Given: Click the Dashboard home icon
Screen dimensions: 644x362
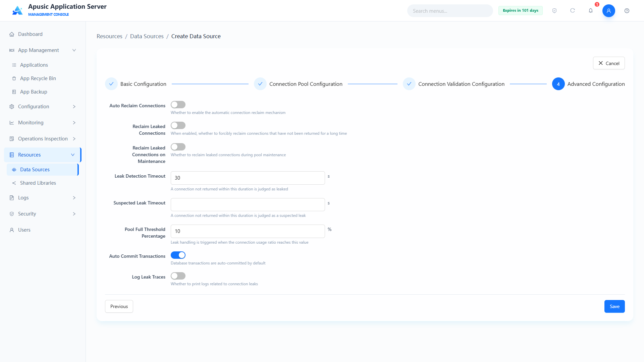Looking at the screenshot, I should click(x=12, y=34).
